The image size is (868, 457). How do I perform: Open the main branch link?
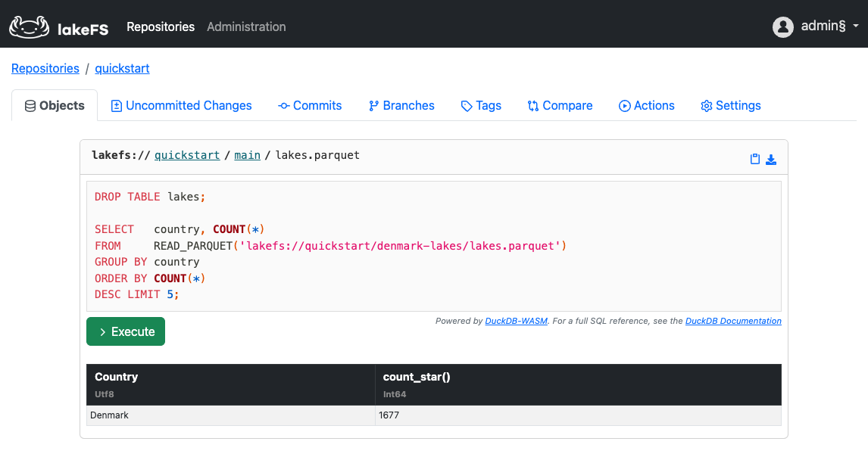click(247, 155)
